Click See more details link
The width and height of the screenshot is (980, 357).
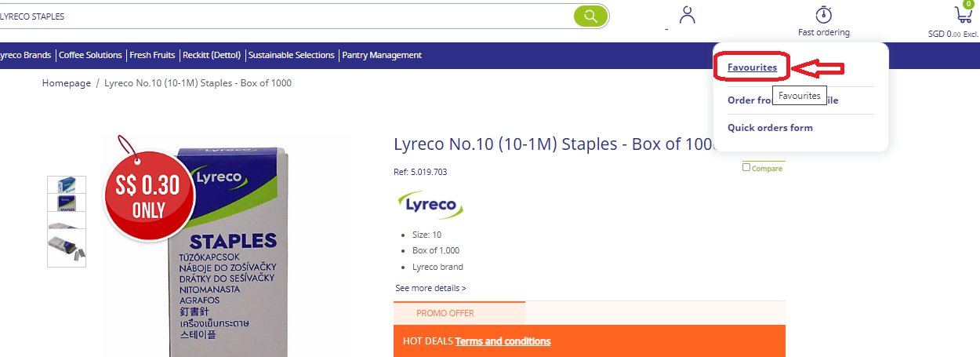tap(430, 288)
